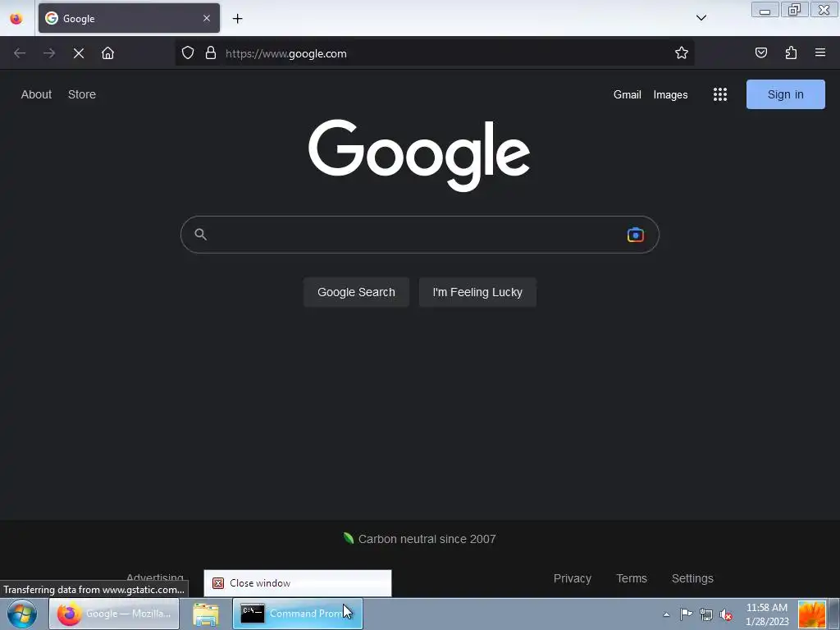840x630 pixels.
Task: Click the Google Search button
Action: (x=356, y=292)
